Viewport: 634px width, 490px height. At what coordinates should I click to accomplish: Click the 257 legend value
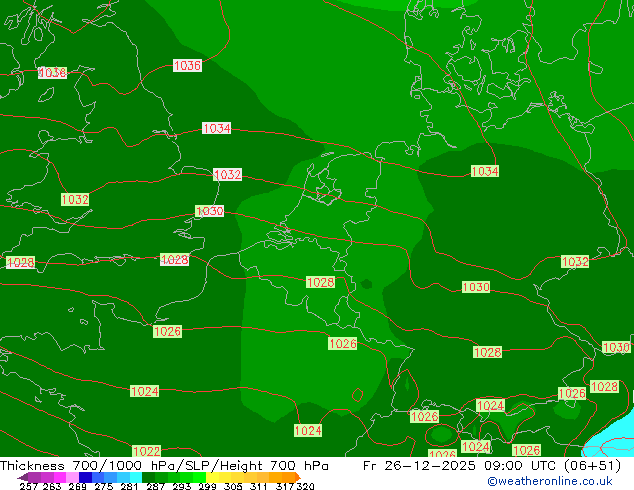click(x=29, y=486)
